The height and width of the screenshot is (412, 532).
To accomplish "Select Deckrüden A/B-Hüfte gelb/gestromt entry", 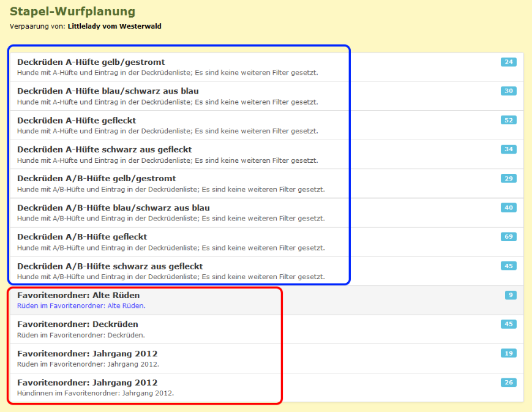I will (97, 179).
